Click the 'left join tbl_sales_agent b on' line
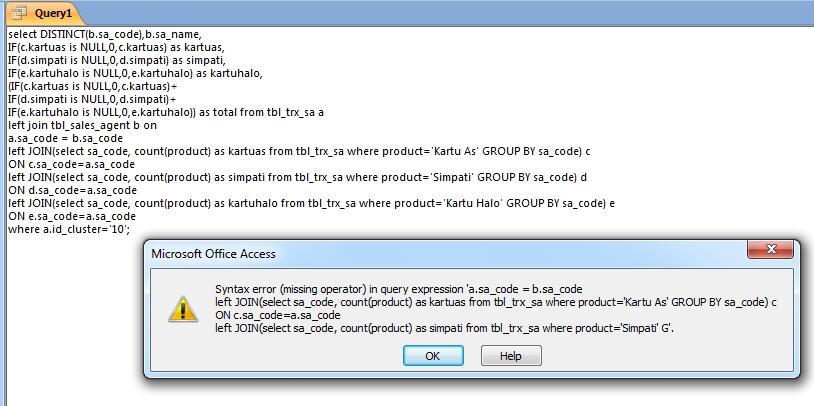Viewport: 814px width, 406px height. pyautogui.click(x=82, y=125)
